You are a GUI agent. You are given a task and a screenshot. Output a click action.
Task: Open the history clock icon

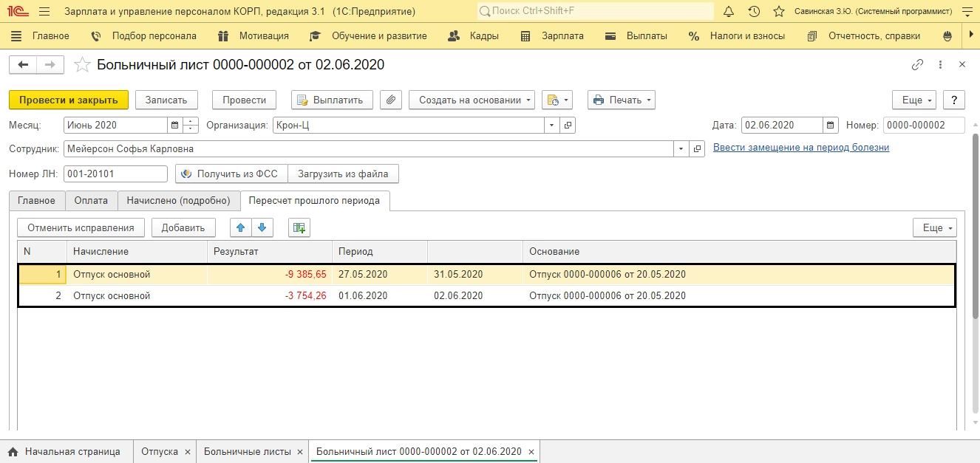754,12
